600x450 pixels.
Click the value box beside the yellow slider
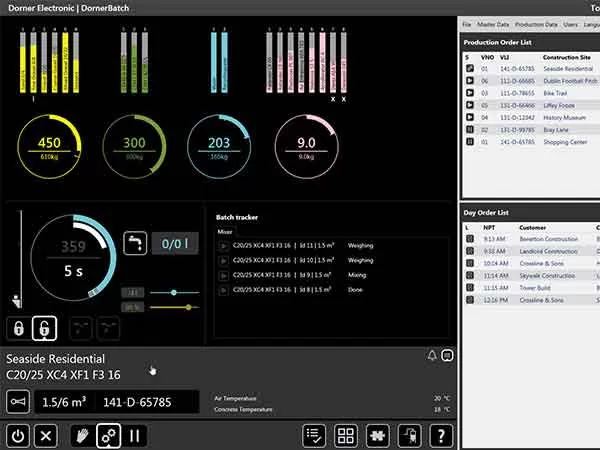(132, 307)
